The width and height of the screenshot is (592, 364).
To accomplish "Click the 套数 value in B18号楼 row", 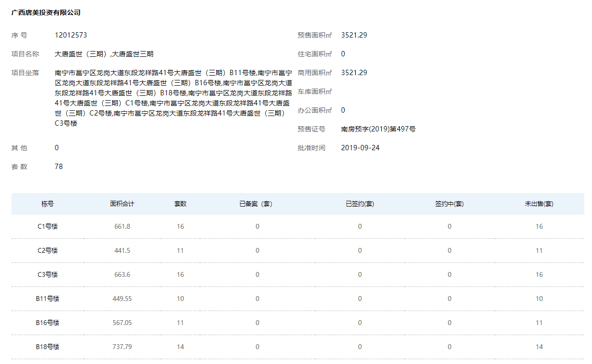I will (x=180, y=347).
